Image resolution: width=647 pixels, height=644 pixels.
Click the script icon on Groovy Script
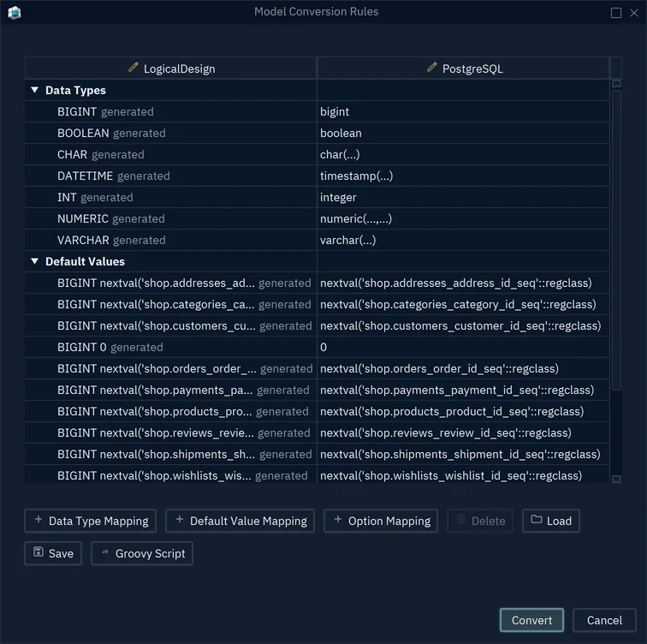[x=104, y=552]
